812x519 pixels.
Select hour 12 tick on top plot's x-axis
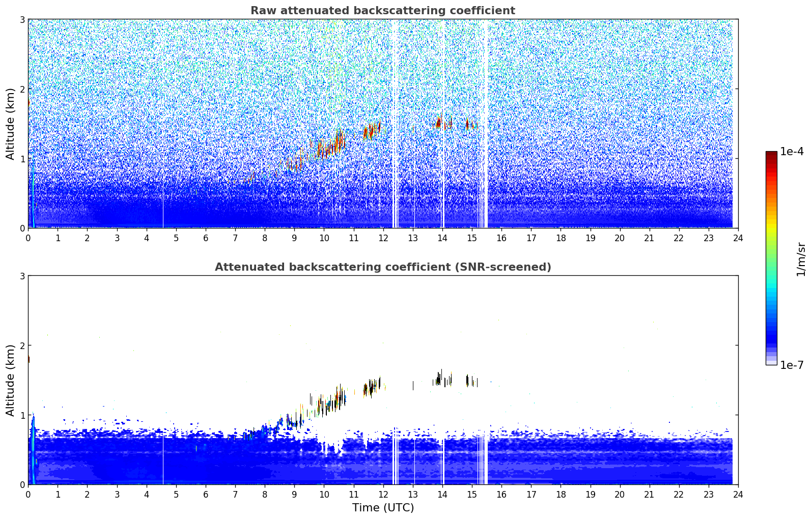click(x=383, y=238)
